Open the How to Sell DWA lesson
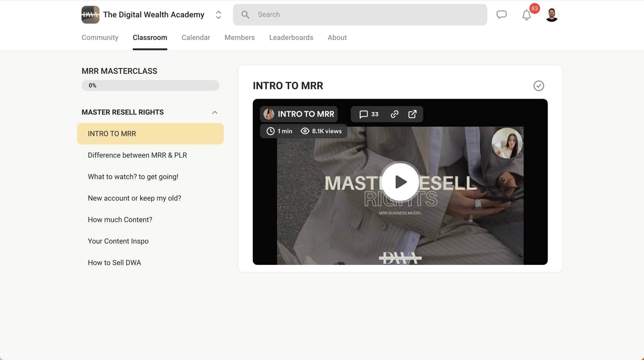This screenshot has height=360, width=644. [x=114, y=262]
